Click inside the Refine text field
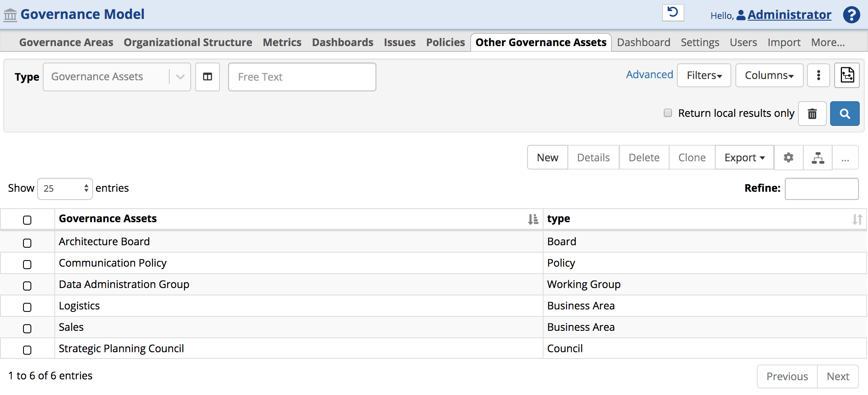The image size is (868, 395). pos(821,188)
